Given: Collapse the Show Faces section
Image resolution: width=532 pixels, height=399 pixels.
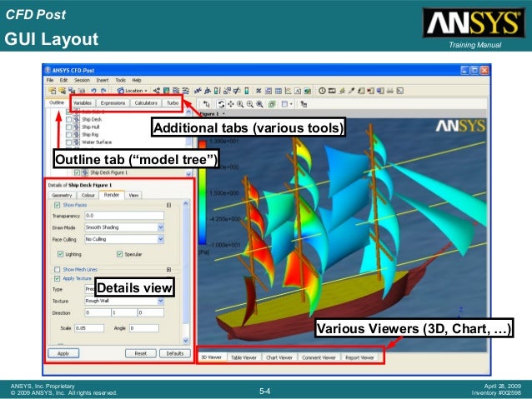Looking at the screenshot, I should 168,205.
